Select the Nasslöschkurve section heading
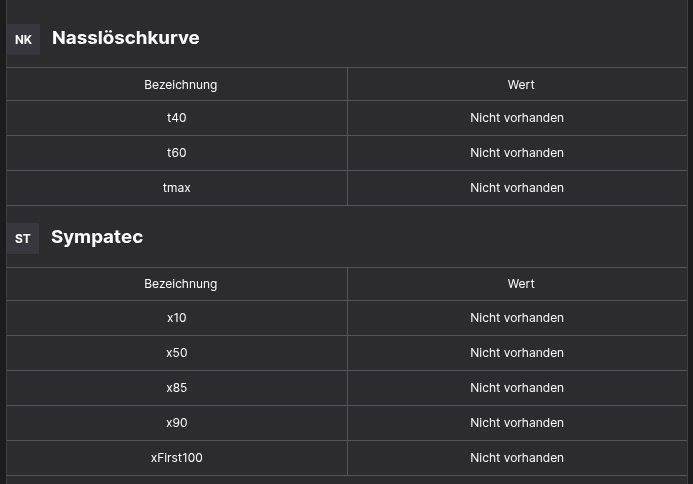693x484 pixels. point(125,38)
